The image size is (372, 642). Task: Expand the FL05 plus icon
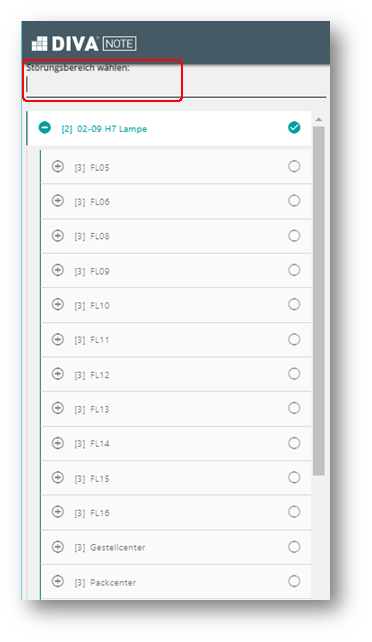[x=58, y=166]
